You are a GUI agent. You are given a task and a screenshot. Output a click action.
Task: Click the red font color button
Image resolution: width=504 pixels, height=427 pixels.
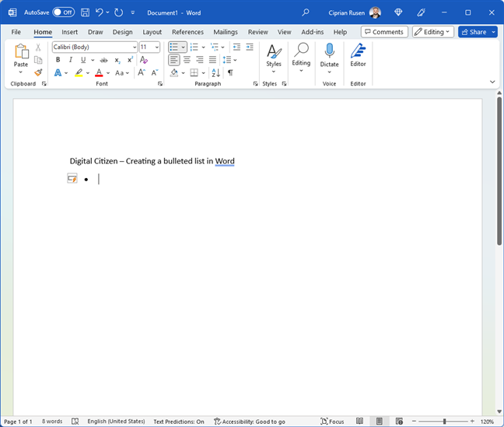99,73
